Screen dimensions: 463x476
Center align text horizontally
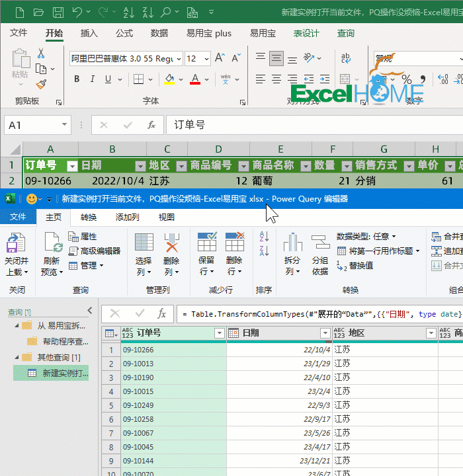pyautogui.click(x=276, y=79)
